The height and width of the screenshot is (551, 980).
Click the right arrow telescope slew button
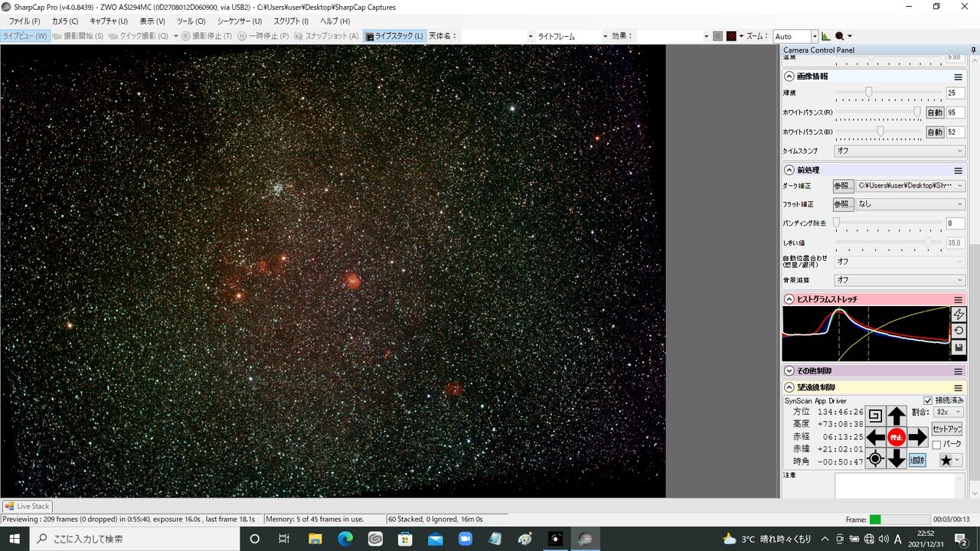pyautogui.click(x=918, y=438)
